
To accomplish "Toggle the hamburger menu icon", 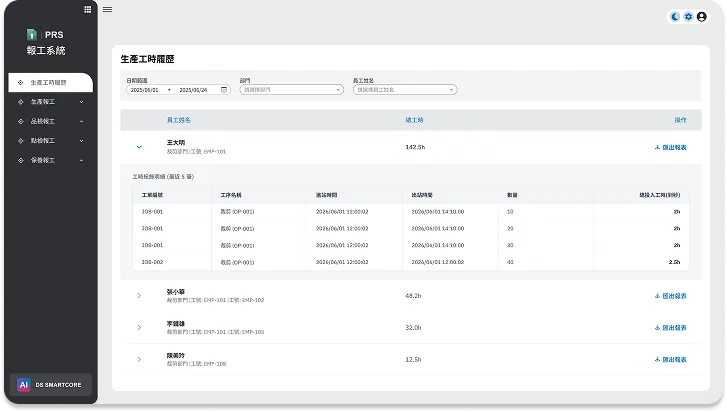I will point(108,9).
